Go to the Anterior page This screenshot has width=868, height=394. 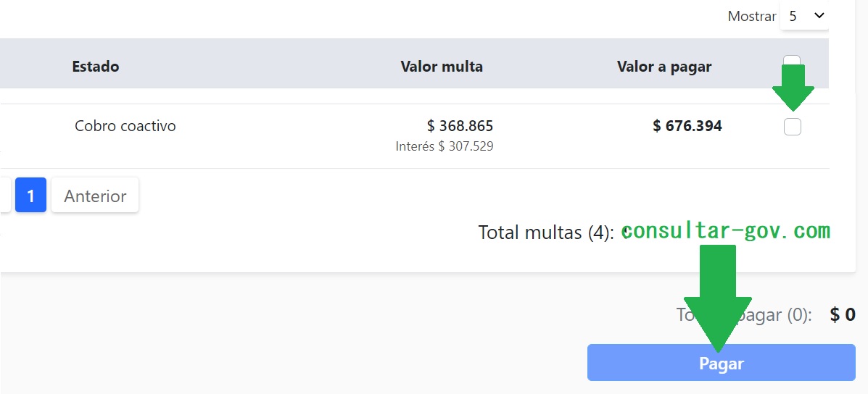pos(95,196)
